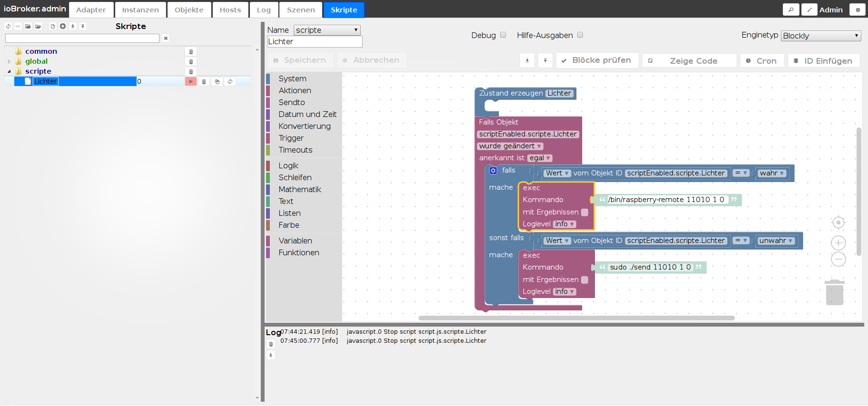Screen dimensions: 868x406
Task: Open Loglevel info dropdown of second exec
Action: point(564,291)
